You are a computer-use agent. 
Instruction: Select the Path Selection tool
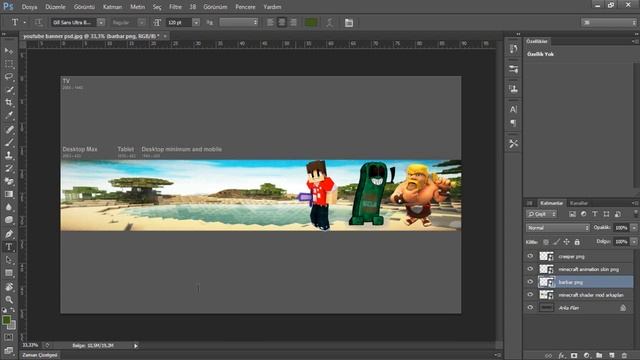[9, 260]
